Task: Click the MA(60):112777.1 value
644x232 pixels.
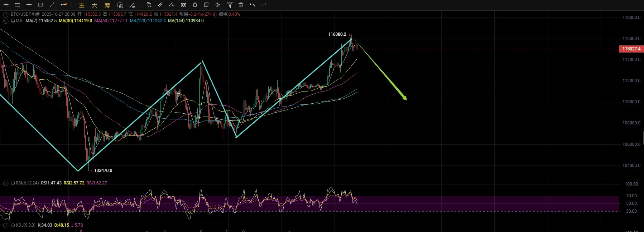Action: coord(111,21)
